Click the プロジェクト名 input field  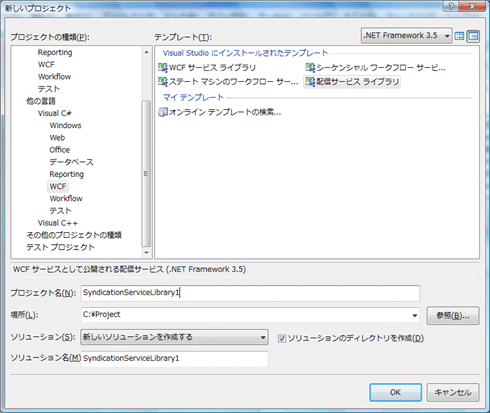[x=250, y=293]
